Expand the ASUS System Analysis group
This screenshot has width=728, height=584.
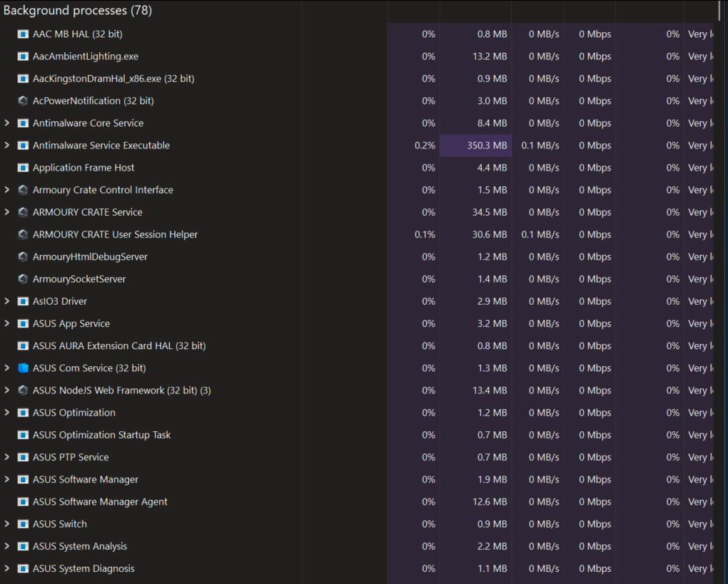[6, 547]
